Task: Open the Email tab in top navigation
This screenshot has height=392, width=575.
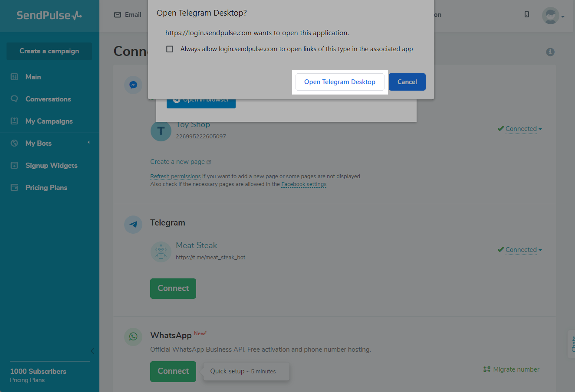Action: pyautogui.click(x=128, y=15)
